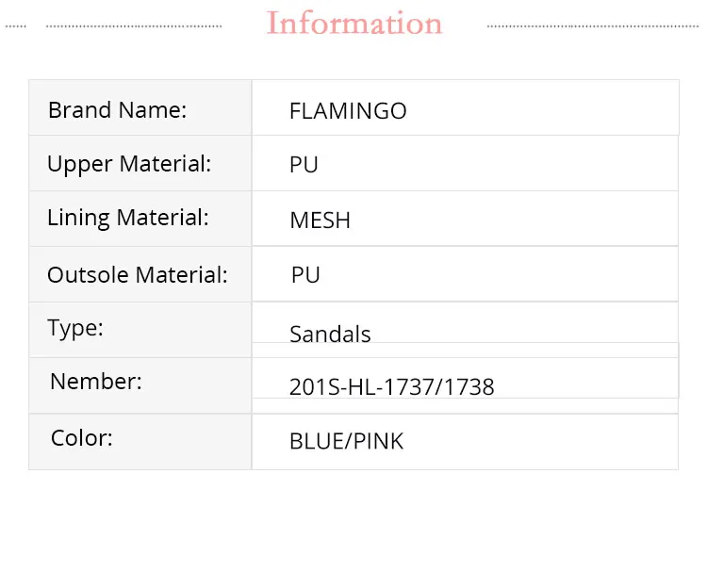Click the MESH lining value
Viewport: 707px width, 588px height.
[320, 220]
